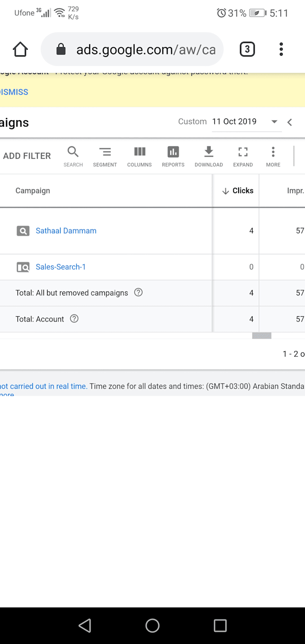Collapse the date picker with left chevron
Image resolution: width=305 pixels, height=644 pixels.
290,122
